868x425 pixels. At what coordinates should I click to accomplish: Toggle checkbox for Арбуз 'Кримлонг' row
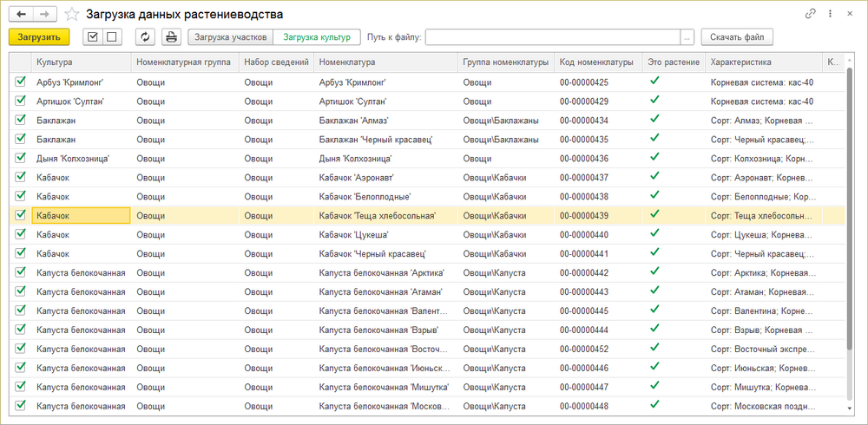tap(21, 82)
